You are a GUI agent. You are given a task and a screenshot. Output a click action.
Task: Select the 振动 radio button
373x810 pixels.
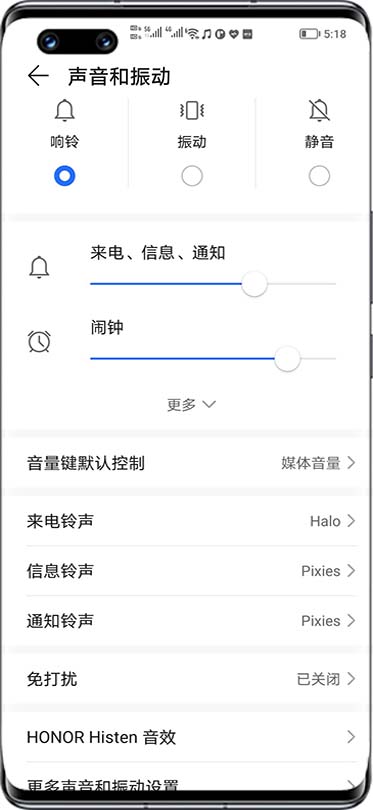(x=192, y=177)
